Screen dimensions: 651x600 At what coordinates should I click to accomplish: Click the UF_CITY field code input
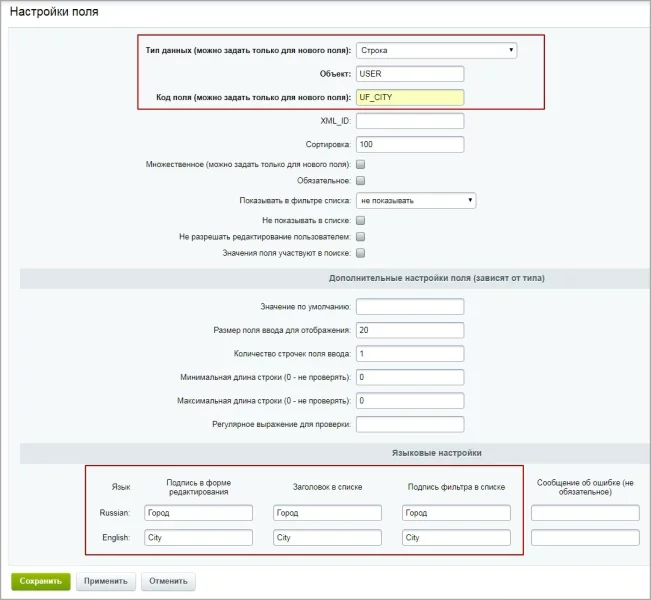point(410,97)
